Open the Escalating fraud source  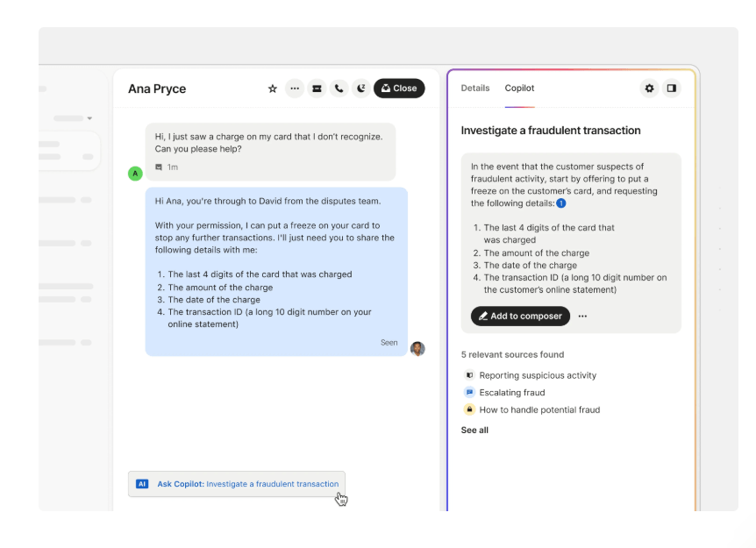click(511, 393)
